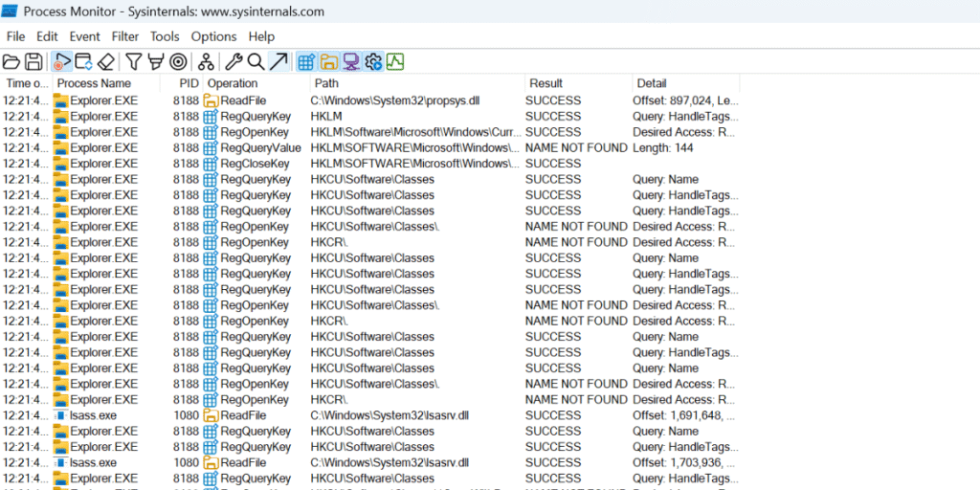The height and width of the screenshot is (490, 980).
Task: Click the Process Monitor title bar icon
Action: [x=11, y=11]
